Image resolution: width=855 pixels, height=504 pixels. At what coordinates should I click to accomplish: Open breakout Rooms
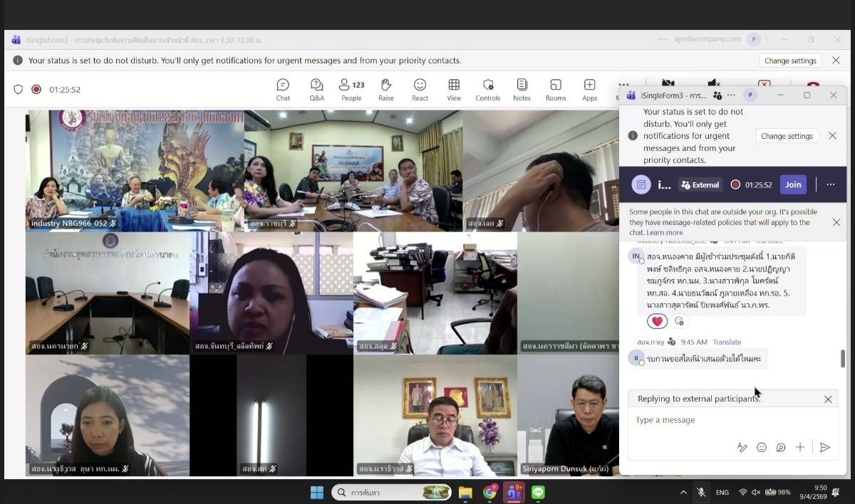coord(555,90)
